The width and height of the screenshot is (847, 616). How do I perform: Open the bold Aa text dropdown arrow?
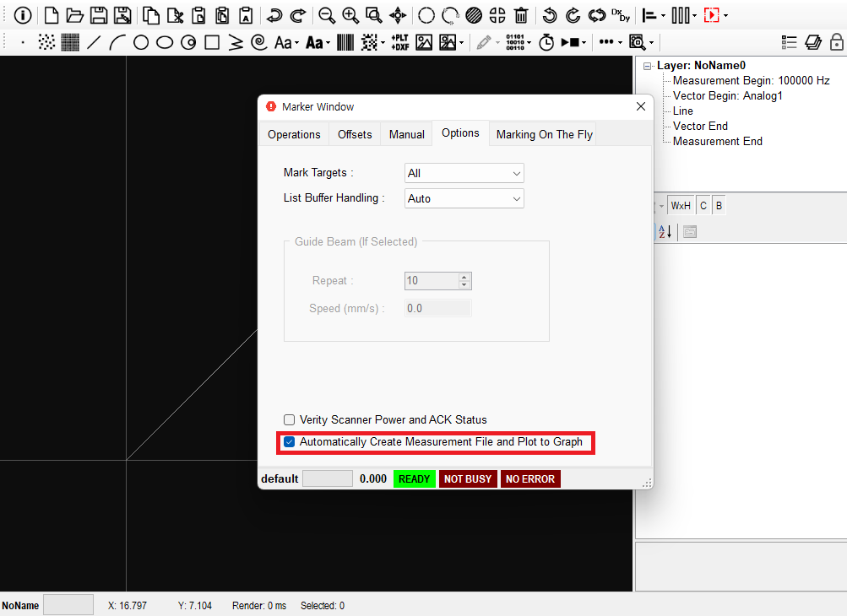[x=328, y=43]
